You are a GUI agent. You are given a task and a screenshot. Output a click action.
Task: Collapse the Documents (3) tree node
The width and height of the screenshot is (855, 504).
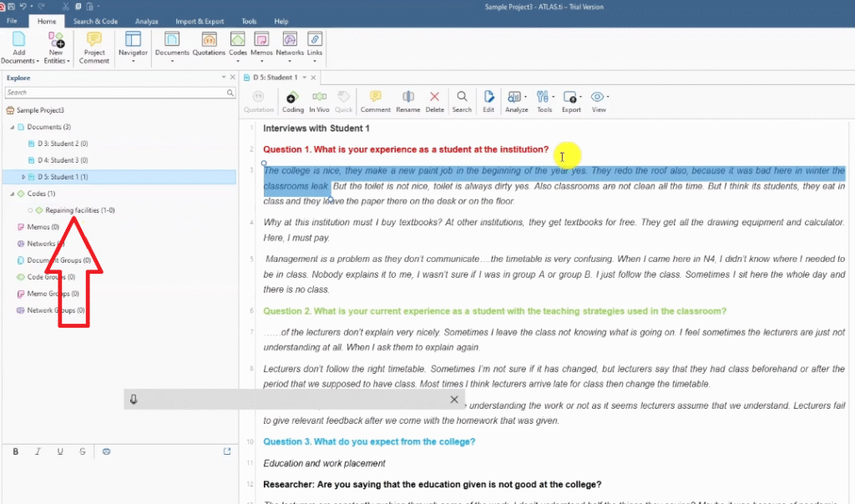pyautogui.click(x=13, y=127)
